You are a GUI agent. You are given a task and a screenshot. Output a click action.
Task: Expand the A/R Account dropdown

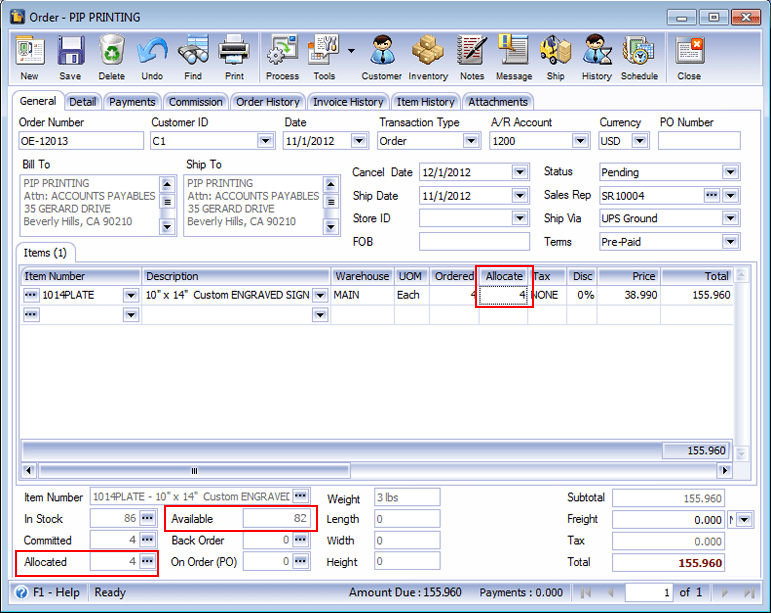[x=580, y=141]
